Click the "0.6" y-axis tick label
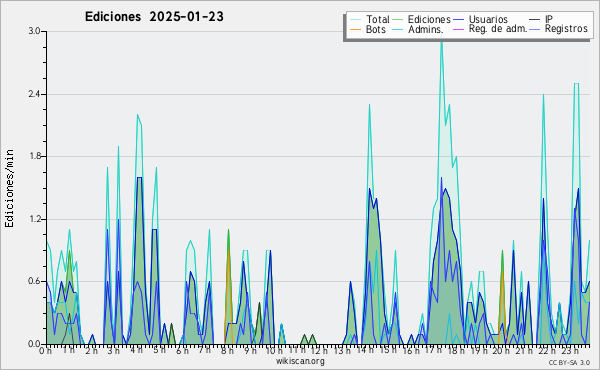Viewport: 600px width, 370px height. (35, 282)
